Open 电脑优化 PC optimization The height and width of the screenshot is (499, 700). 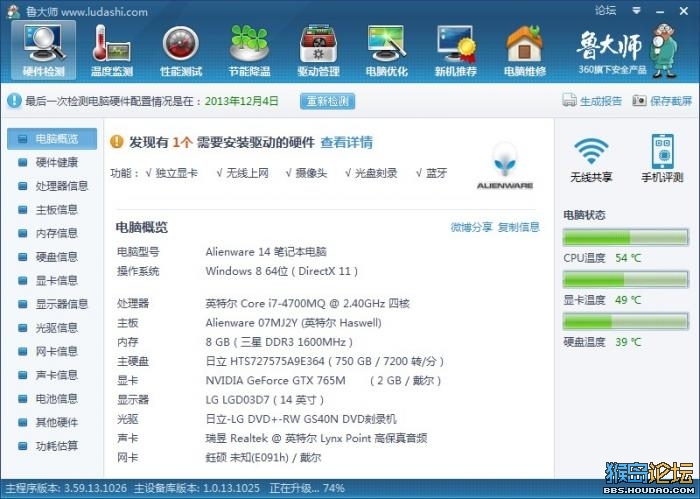[x=387, y=50]
